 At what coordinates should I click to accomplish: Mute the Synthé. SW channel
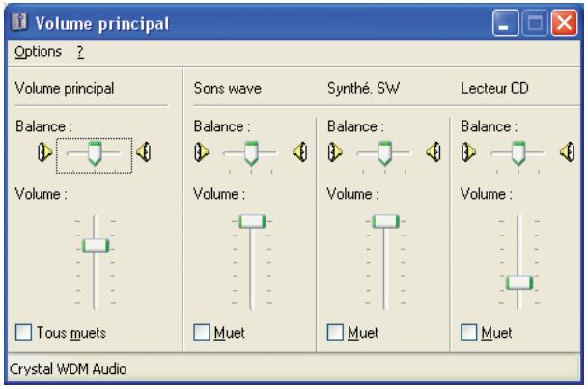(335, 332)
